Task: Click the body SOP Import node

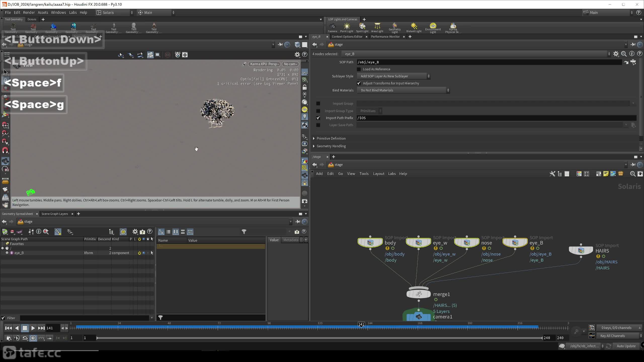Action: pyautogui.click(x=370, y=243)
